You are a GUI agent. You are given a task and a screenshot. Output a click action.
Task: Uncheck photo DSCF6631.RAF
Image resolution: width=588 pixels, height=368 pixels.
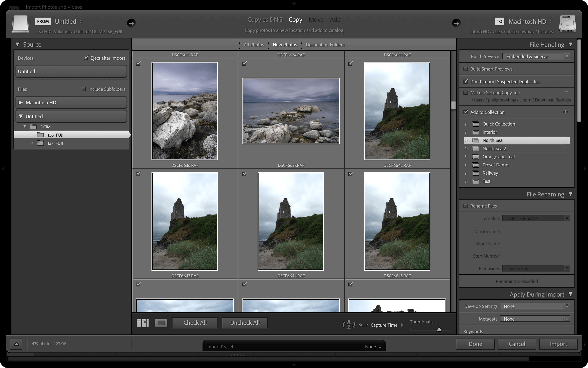(x=138, y=63)
